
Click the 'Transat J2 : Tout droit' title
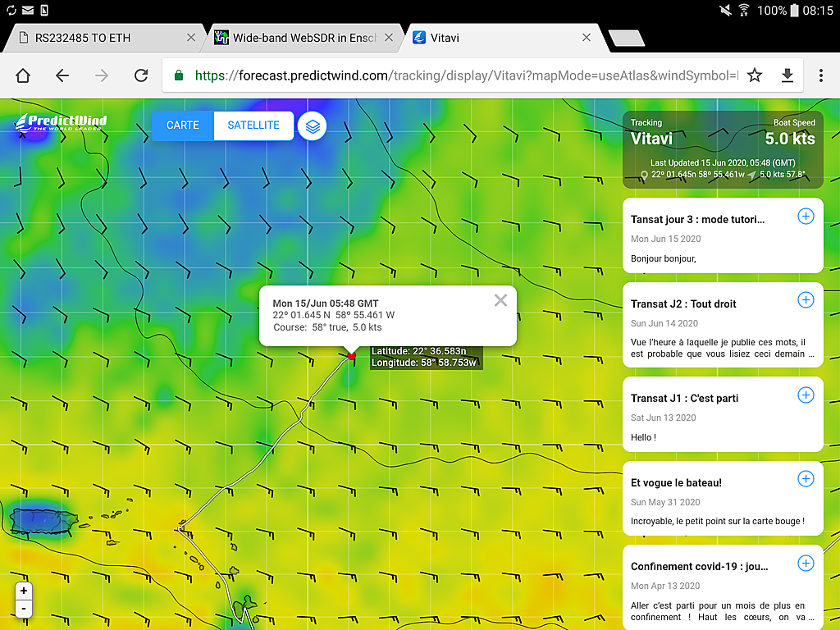[683, 304]
